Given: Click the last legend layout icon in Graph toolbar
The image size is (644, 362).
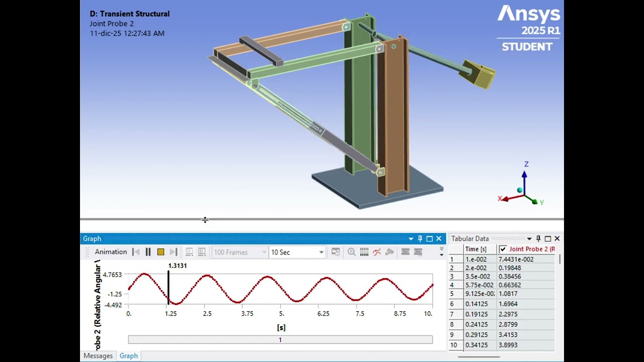Looking at the screenshot, I should point(418,252).
